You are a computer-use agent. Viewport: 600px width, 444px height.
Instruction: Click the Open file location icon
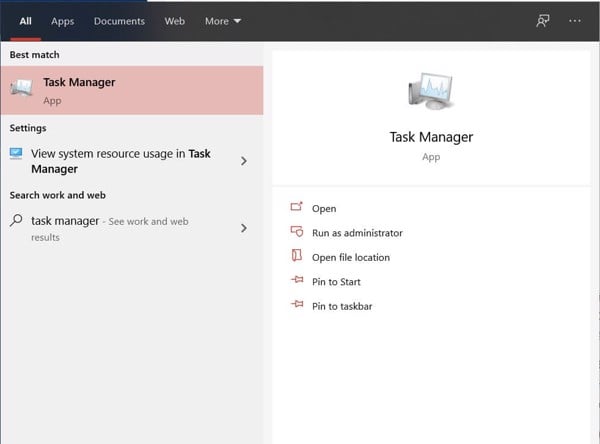(297, 255)
